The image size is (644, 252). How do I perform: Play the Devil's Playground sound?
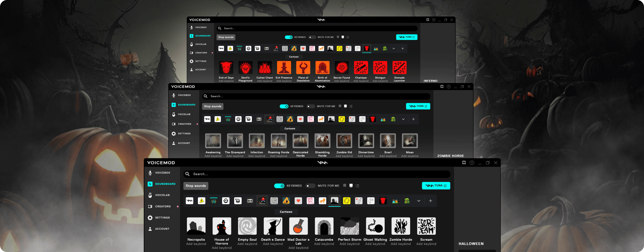click(246, 68)
